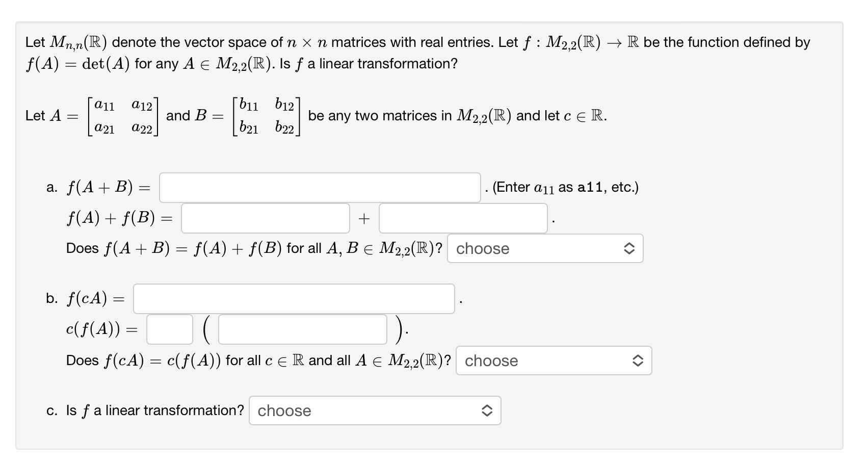The height and width of the screenshot is (463, 868).
Task: Open the choose dropdown for 'Is f a linear transformation?'
Action: pyautogui.click(x=375, y=410)
